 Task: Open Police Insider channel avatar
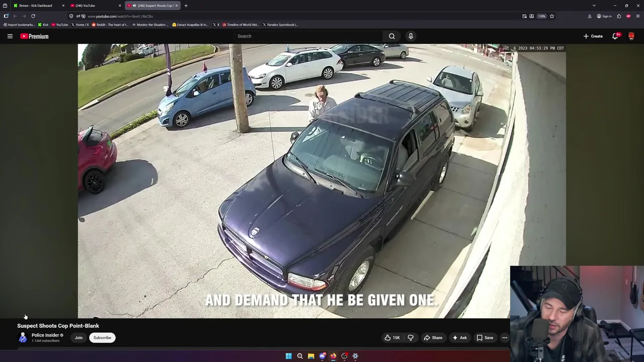coord(23,337)
